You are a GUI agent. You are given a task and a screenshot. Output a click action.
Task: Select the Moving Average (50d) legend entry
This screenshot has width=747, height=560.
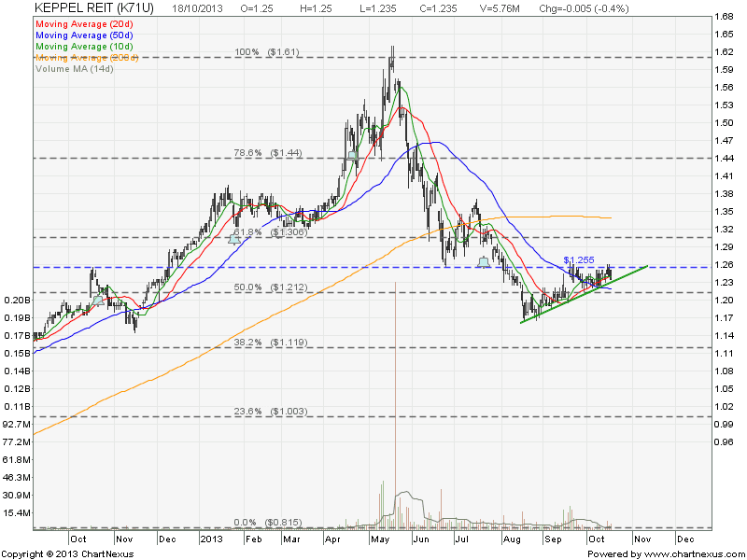click(x=84, y=35)
